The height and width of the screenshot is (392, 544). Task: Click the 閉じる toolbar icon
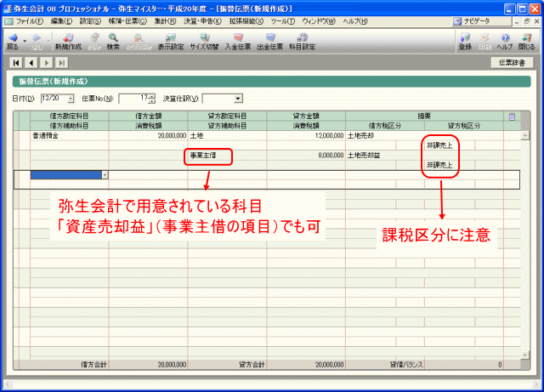[526, 41]
